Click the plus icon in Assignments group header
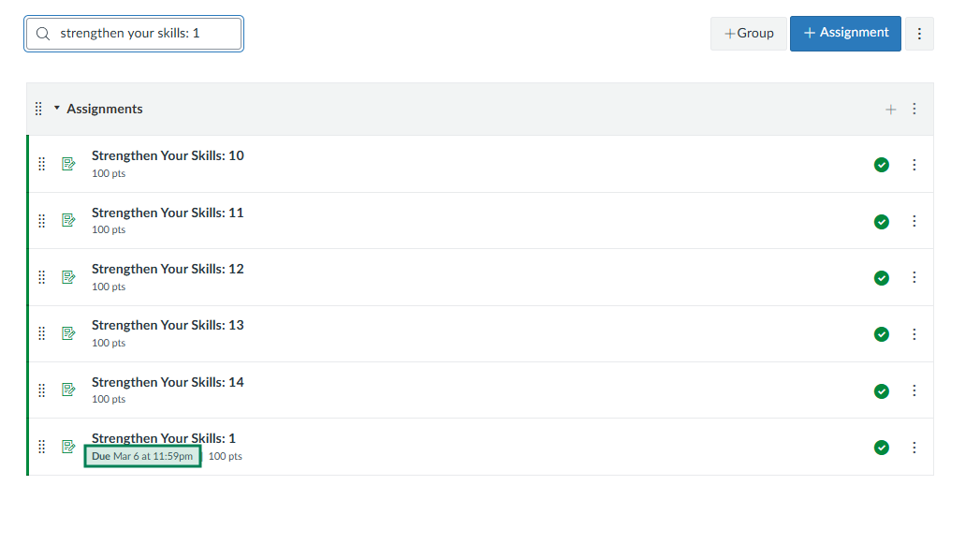The image size is (980, 559). coord(890,110)
